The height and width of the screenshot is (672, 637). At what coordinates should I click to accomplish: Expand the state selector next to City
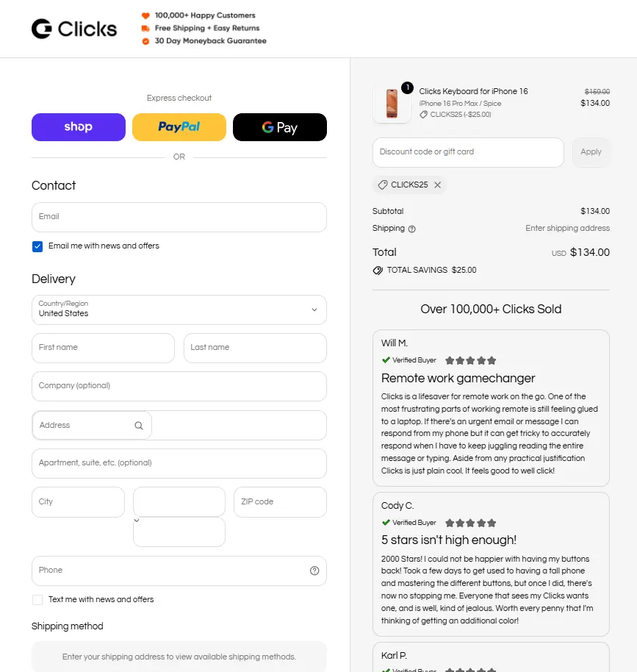click(179, 502)
